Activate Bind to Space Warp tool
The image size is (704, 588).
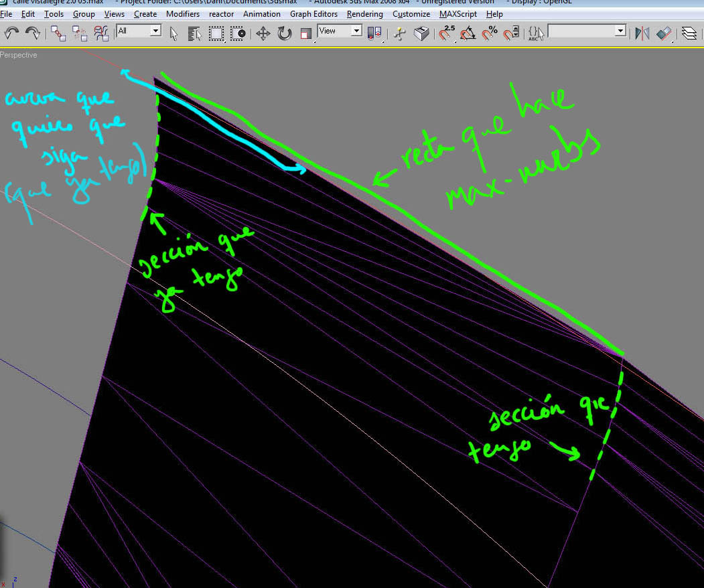click(101, 33)
